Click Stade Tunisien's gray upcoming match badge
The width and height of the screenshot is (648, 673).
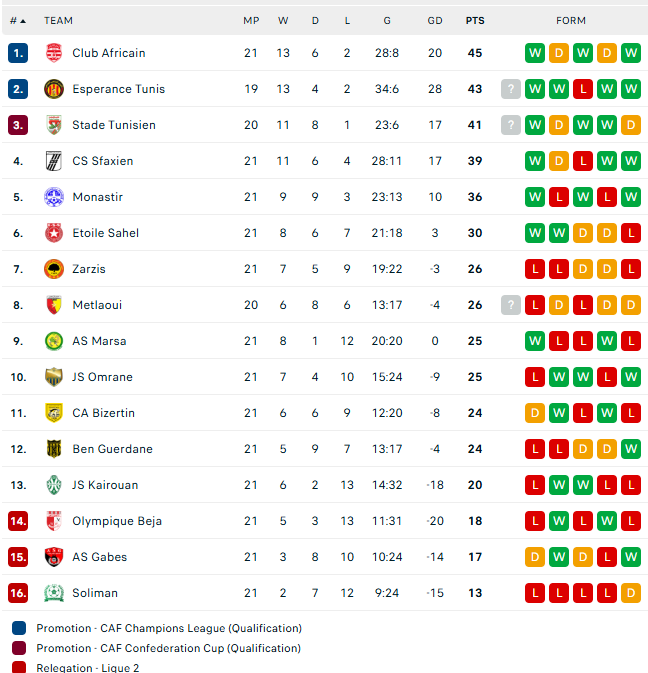(x=511, y=125)
